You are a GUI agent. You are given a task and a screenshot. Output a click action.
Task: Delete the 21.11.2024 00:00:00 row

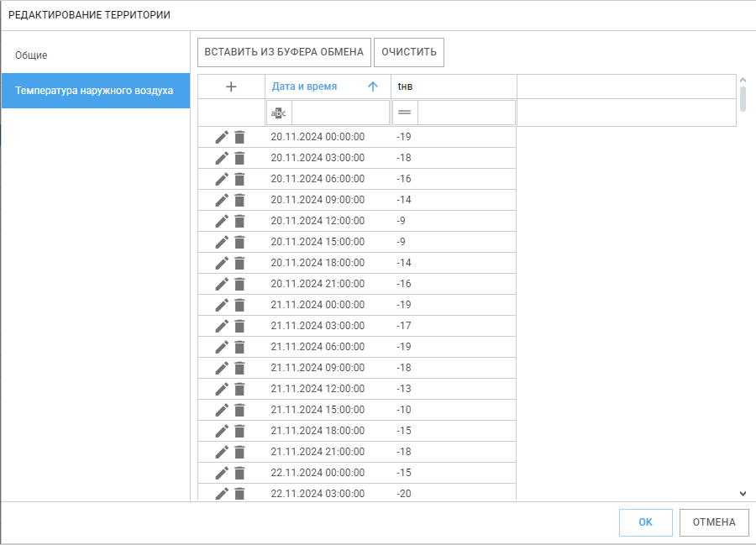tap(239, 305)
